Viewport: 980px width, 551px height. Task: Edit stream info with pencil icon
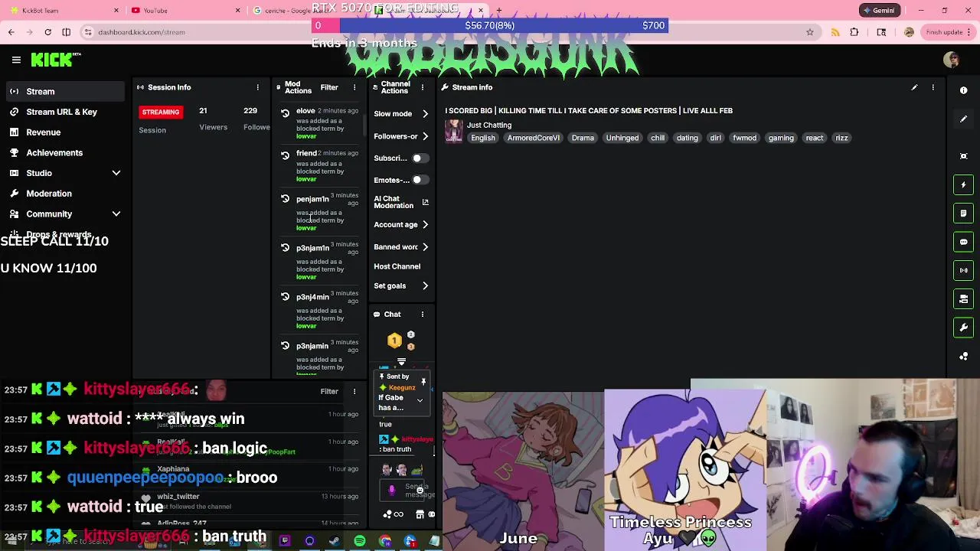(x=914, y=87)
